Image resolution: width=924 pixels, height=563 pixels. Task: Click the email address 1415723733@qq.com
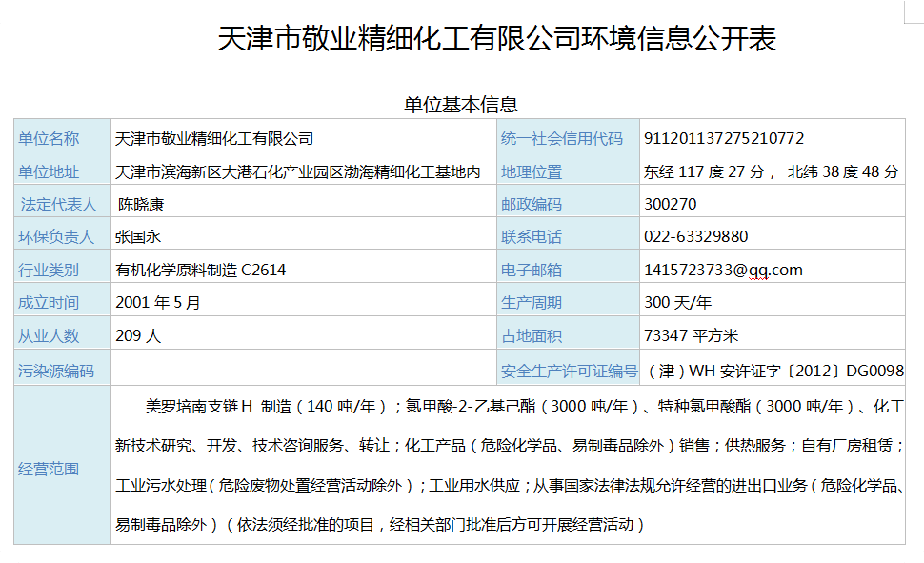(x=723, y=270)
